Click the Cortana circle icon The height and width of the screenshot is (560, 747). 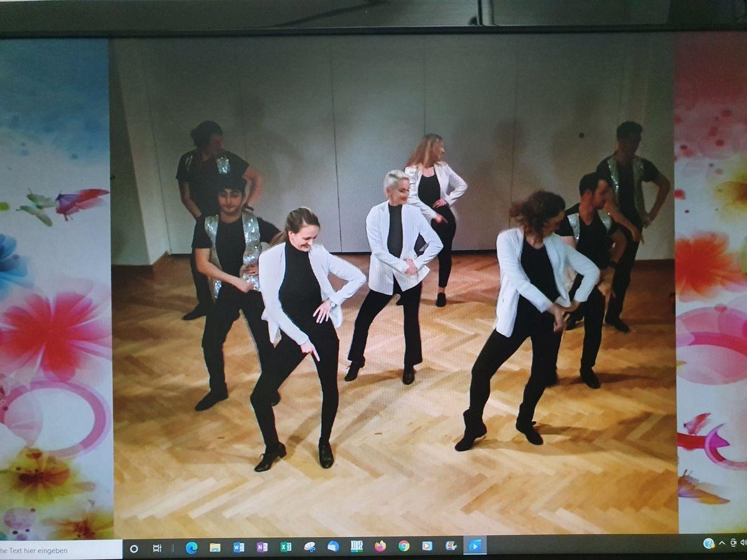134,548
